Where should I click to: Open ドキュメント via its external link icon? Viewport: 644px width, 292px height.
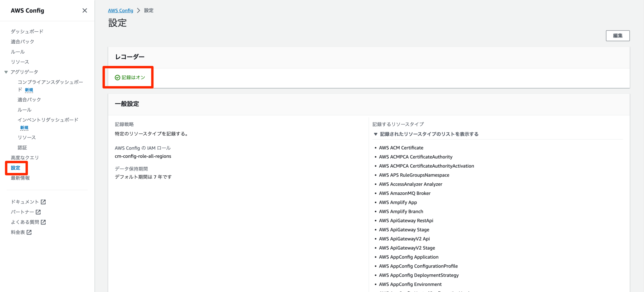[44, 202]
